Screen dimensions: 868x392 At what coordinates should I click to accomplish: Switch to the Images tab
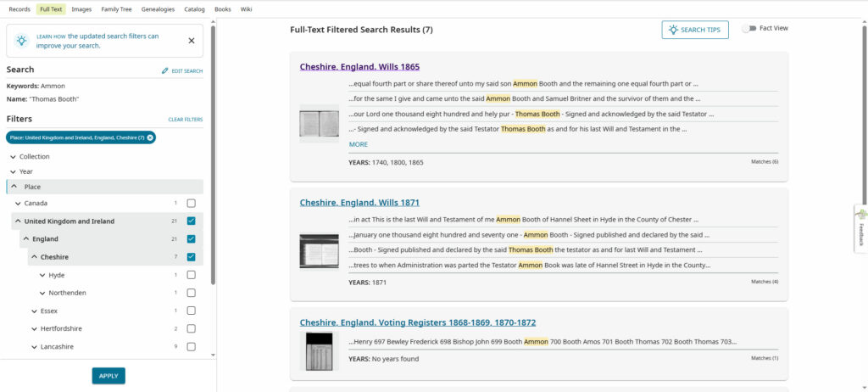[81, 9]
